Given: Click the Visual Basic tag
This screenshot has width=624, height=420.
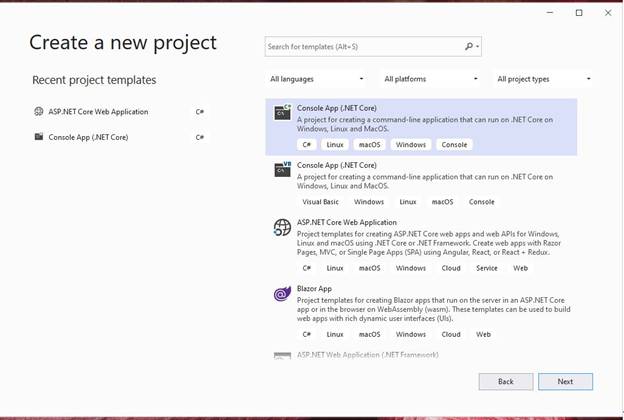Looking at the screenshot, I should [x=320, y=202].
